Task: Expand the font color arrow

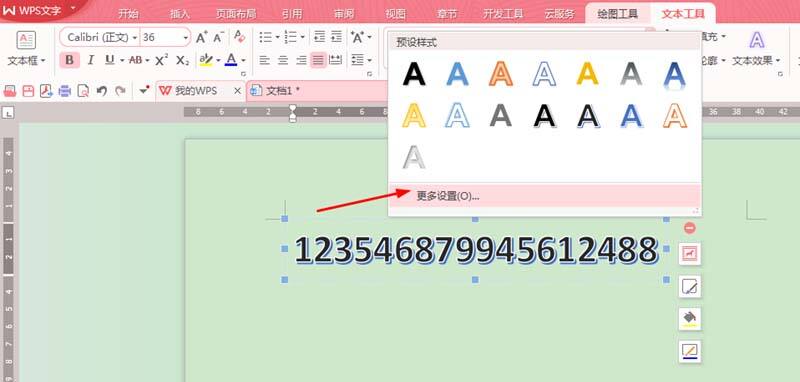Action: point(243,61)
